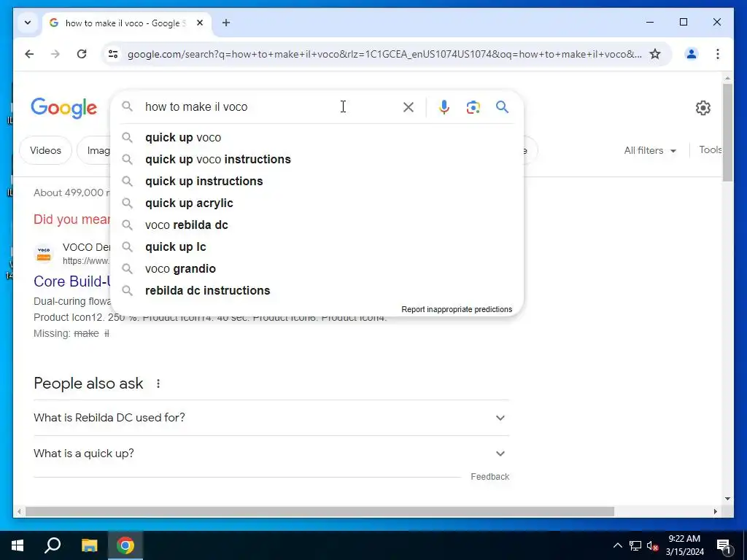Open the site information icon in address bar

click(113, 54)
